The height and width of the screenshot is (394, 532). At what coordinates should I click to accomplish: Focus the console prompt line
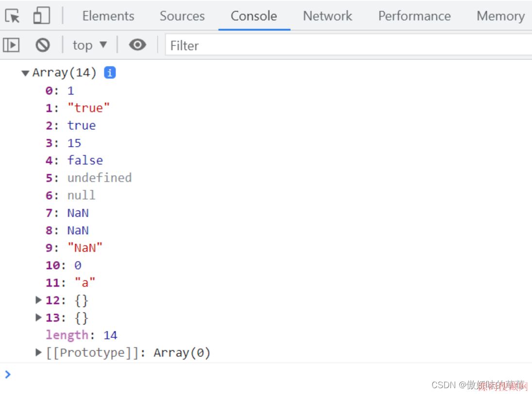(243, 375)
